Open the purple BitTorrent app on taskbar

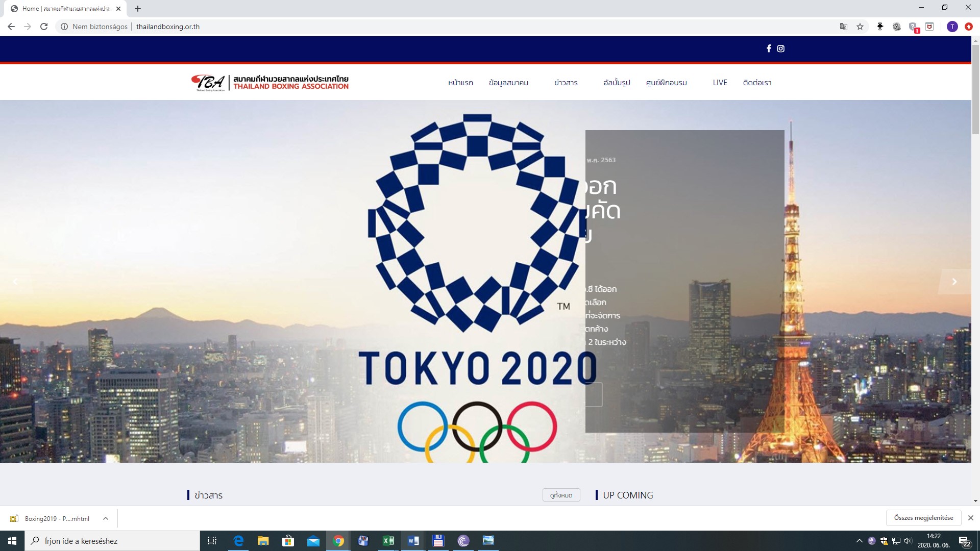[463, 541]
